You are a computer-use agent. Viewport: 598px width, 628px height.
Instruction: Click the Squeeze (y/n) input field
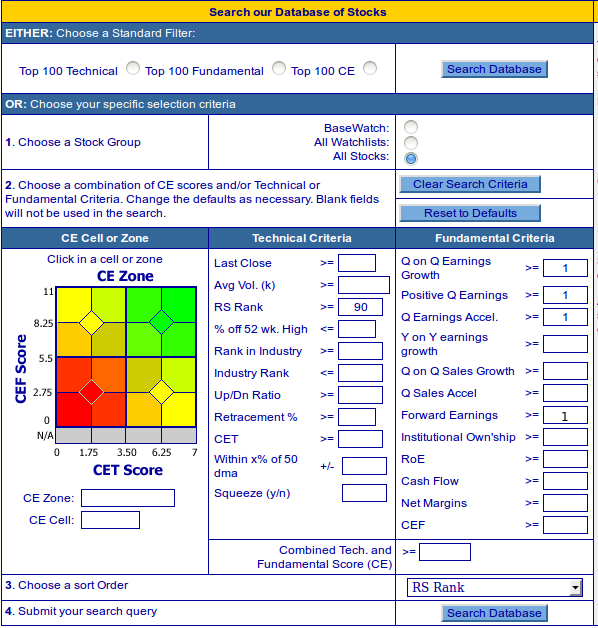(364, 493)
